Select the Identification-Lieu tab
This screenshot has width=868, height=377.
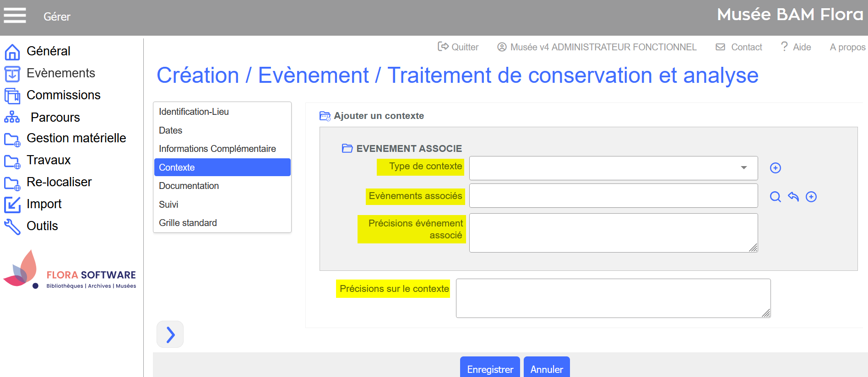coord(194,112)
